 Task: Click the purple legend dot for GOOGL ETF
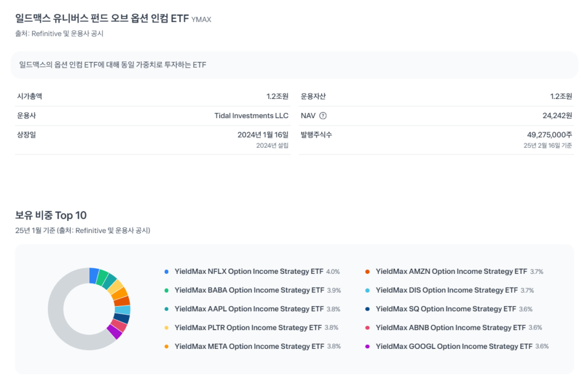pyautogui.click(x=368, y=347)
